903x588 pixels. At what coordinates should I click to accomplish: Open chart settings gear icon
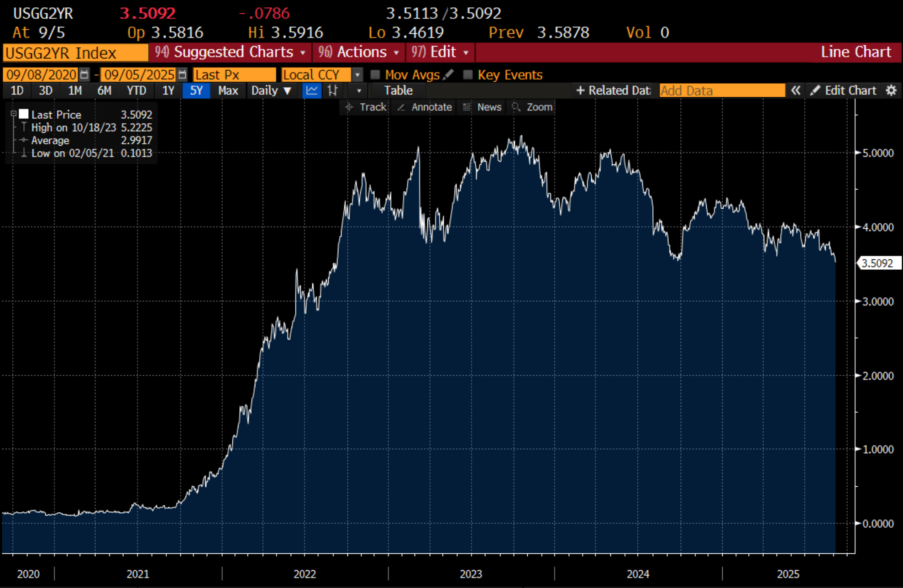tap(891, 90)
